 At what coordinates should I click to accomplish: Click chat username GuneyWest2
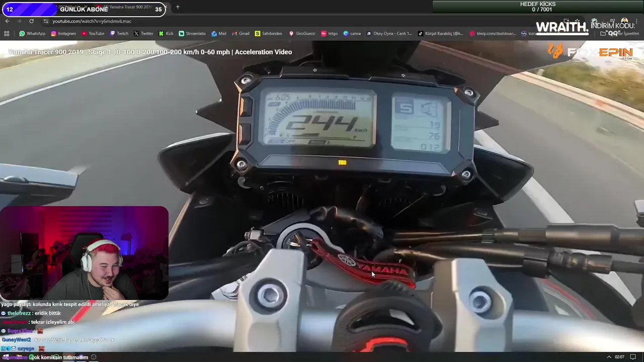point(16,340)
